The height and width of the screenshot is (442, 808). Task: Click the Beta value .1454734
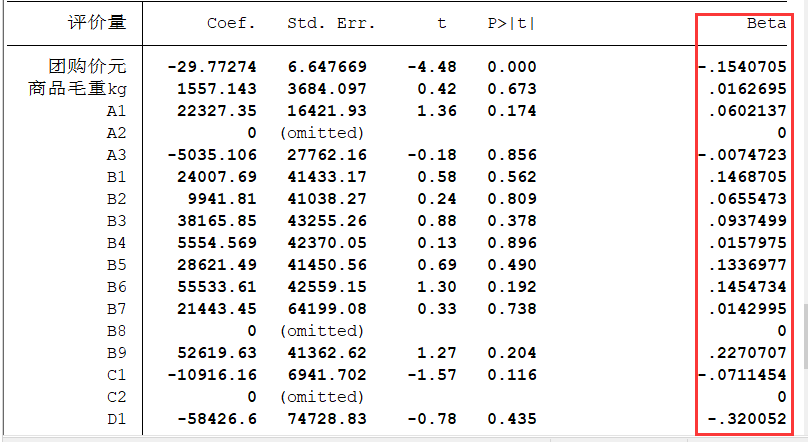(x=748, y=287)
